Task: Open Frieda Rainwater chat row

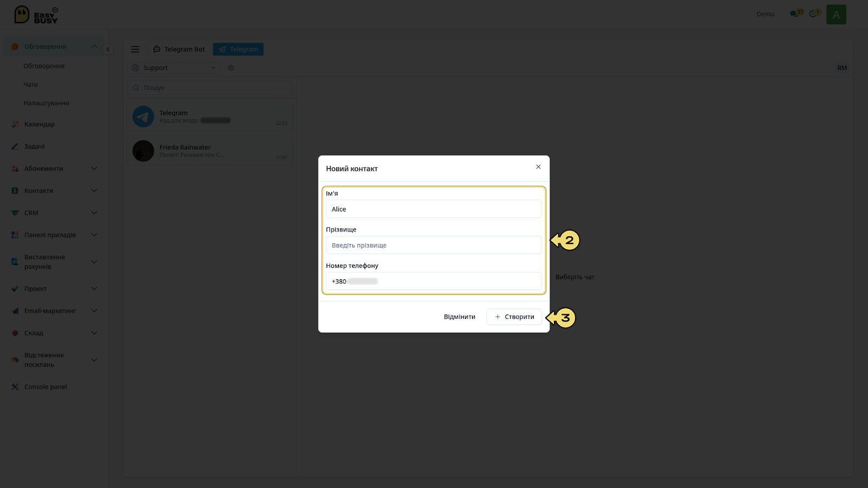Action: point(210,151)
